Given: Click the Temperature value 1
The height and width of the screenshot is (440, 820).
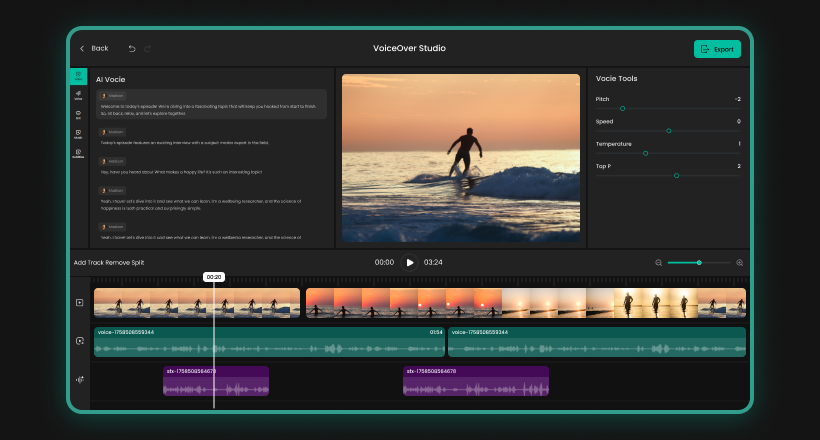Looking at the screenshot, I should click(x=739, y=143).
